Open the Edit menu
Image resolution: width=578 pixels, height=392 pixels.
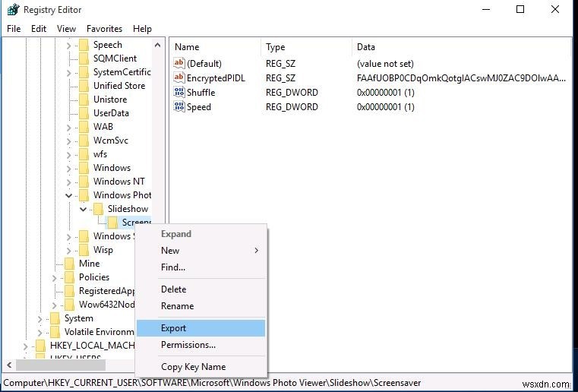[39, 29]
